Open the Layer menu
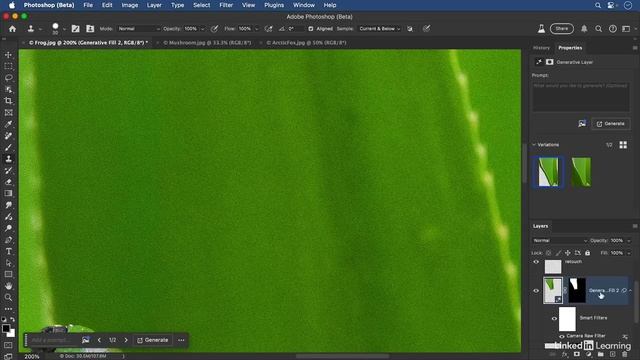Image resolution: width=640 pixels, height=360 pixels. click(x=154, y=5)
